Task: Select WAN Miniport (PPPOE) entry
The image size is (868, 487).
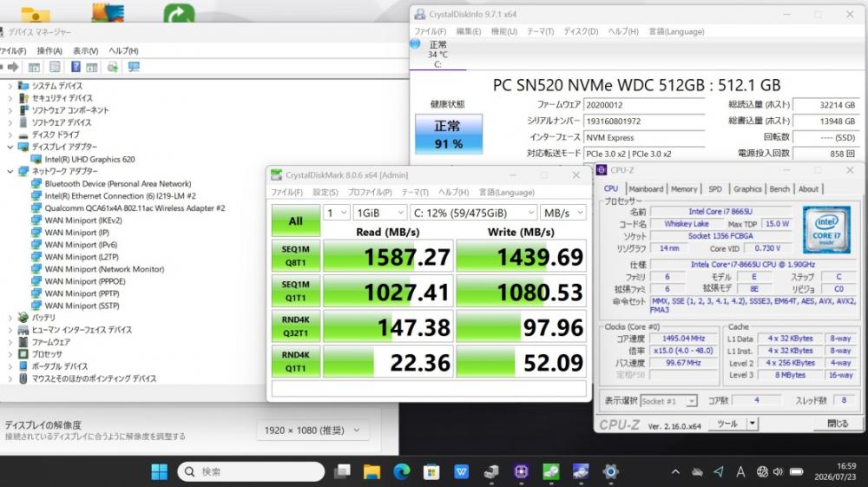Action: pos(85,281)
